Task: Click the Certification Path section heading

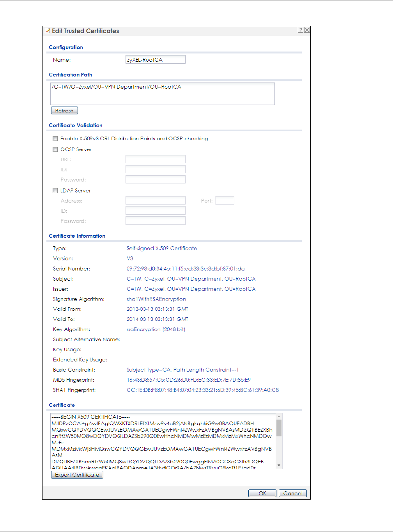Action: 71,75
